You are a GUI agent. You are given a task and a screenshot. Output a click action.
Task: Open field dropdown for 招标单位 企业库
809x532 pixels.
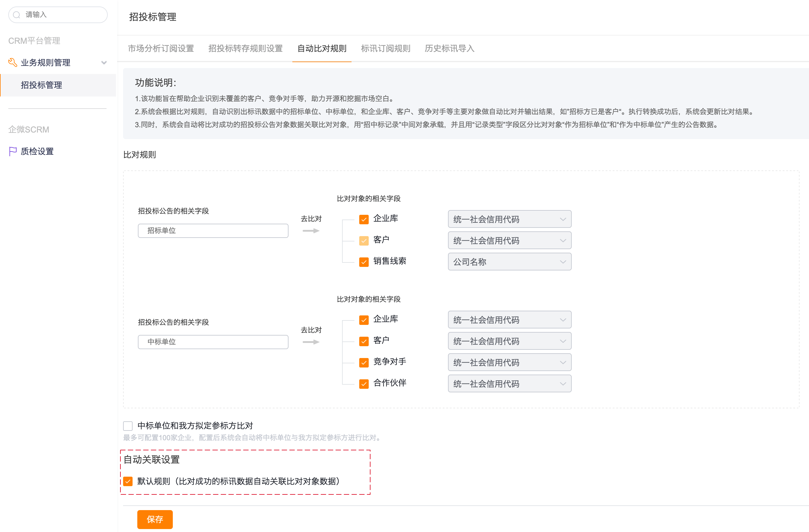point(509,219)
